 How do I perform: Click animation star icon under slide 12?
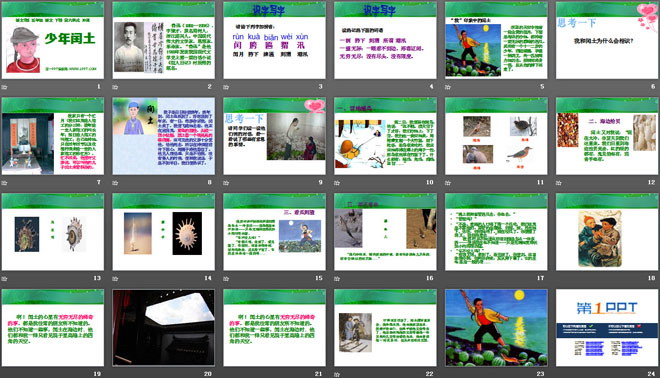[559, 183]
